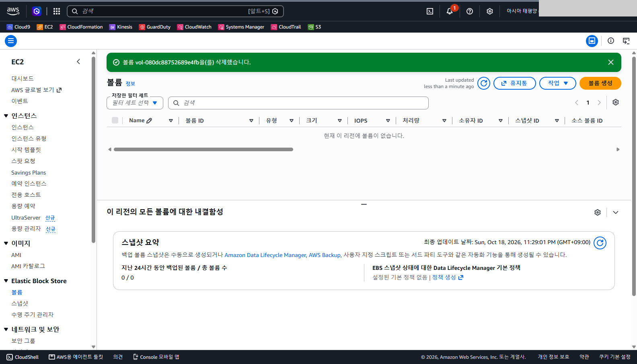637x364 pixels.
Task: Collapse the durability panel chevron
Action: pos(616,212)
